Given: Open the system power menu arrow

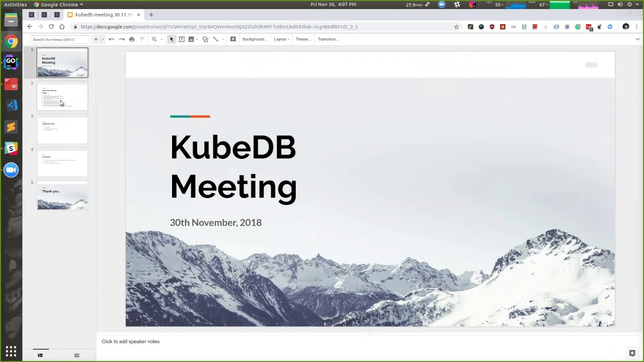Looking at the screenshot, I should tap(637, 5).
